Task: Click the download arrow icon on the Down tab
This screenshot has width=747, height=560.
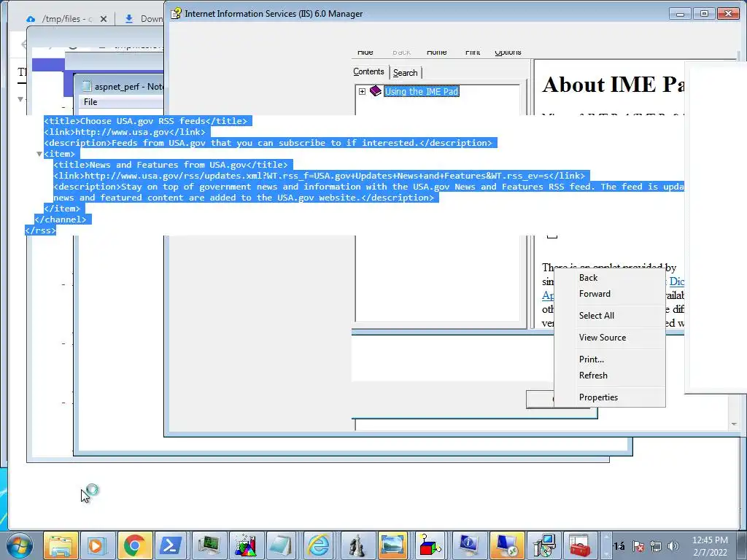Action: (x=128, y=19)
